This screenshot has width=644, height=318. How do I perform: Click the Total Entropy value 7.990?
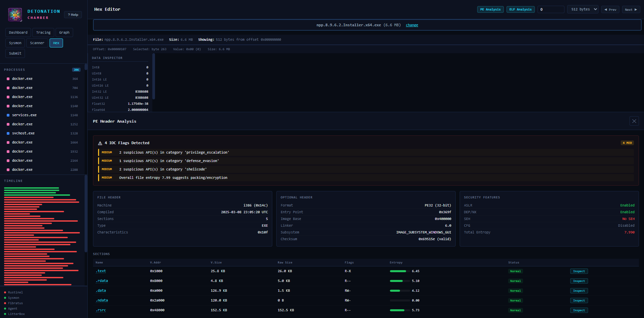(x=629, y=232)
